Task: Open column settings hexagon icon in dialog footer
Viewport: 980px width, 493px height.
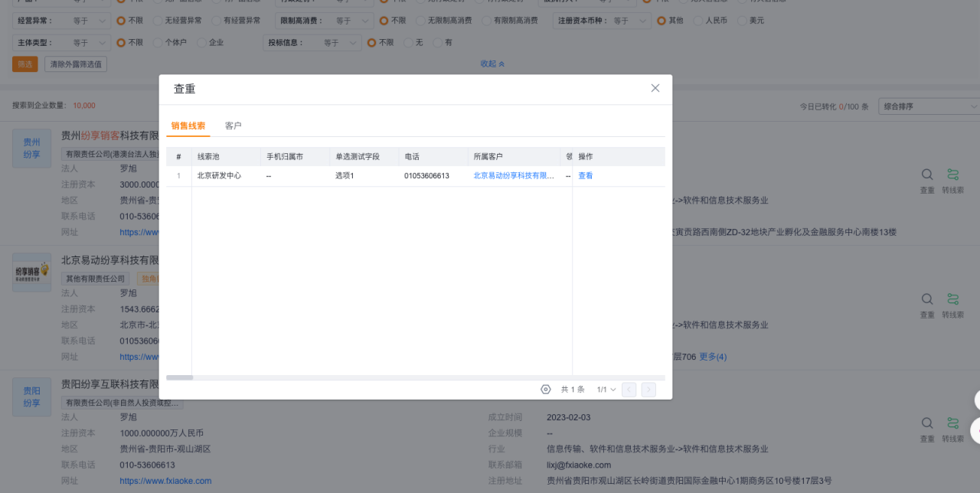Action: coord(546,390)
